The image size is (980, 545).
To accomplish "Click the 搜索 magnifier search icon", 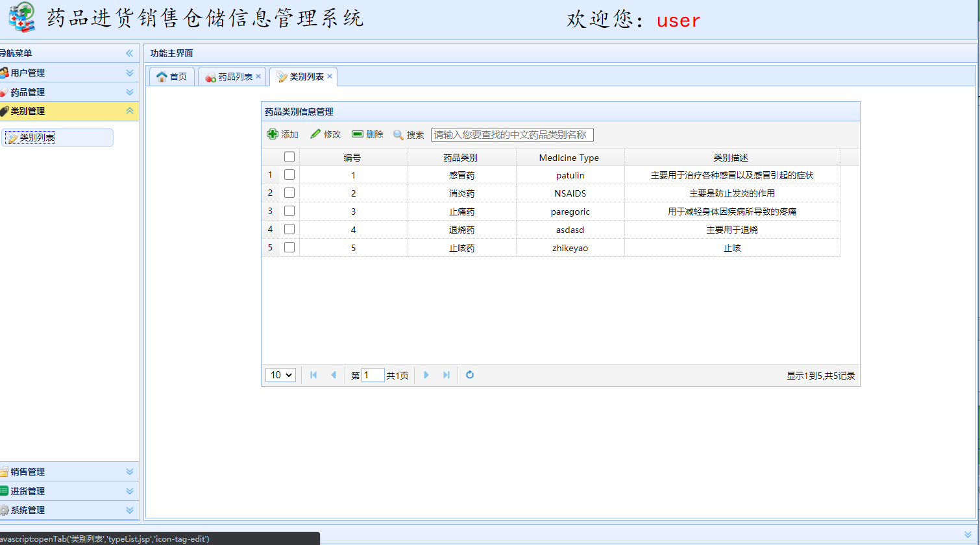I will pos(398,135).
